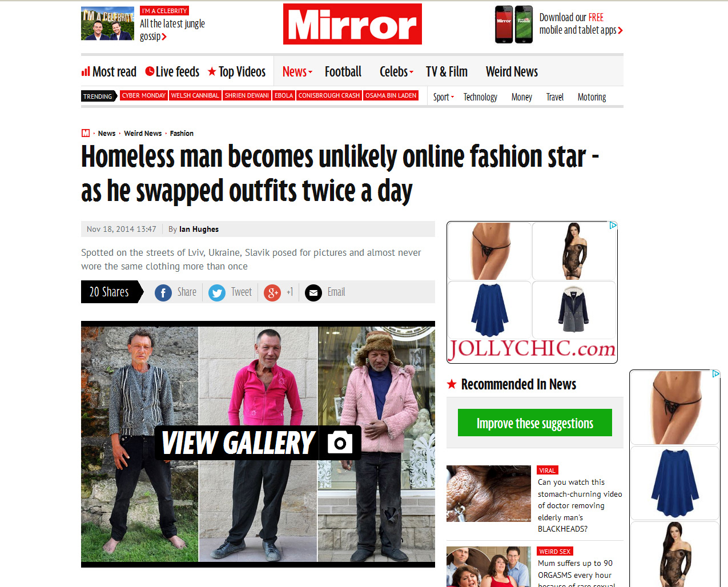Open the Top Videos star link
Image resolution: width=728 pixels, height=587 pixels.
[236, 71]
